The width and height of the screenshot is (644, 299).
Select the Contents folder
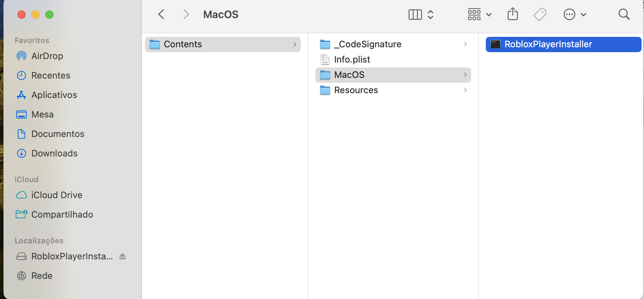(x=183, y=44)
